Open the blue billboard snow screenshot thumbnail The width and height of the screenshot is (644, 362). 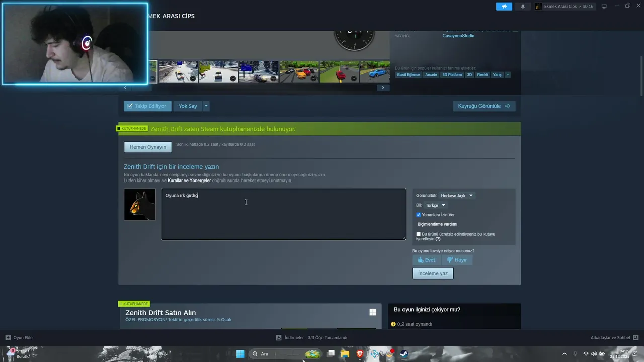tap(259, 72)
